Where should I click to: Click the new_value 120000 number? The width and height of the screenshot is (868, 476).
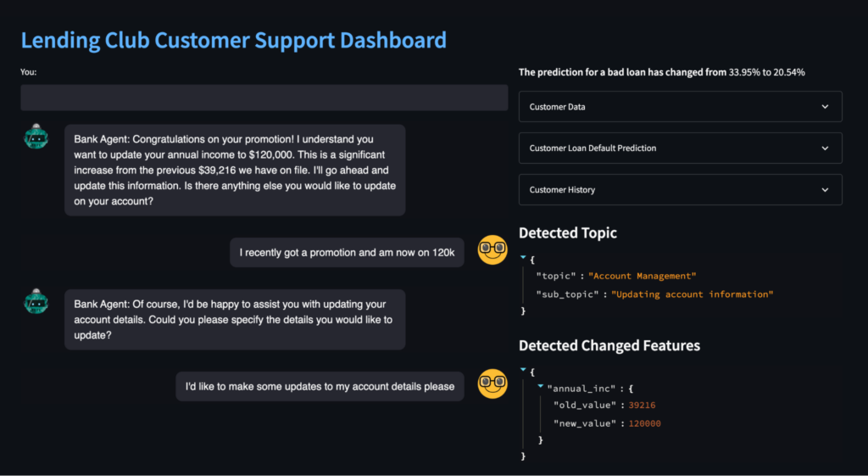coord(645,423)
